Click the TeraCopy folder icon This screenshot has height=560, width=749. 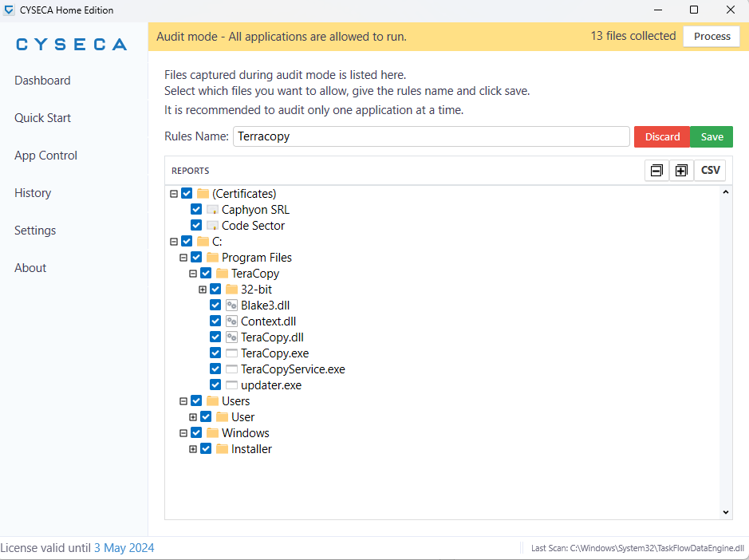(222, 274)
